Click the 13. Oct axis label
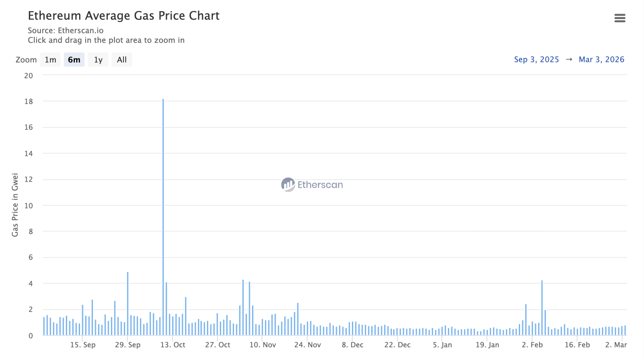Screen dimensions: 644x358 (173, 345)
